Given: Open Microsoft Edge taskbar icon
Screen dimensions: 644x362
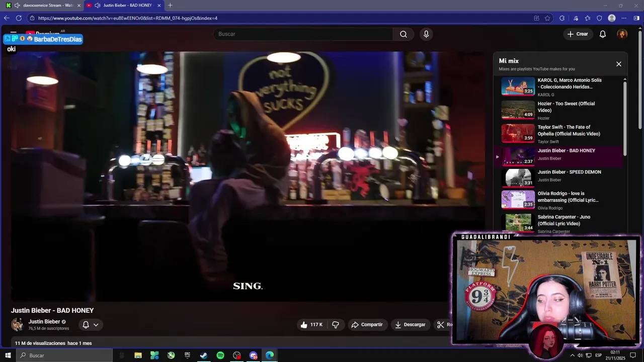Looking at the screenshot, I should click(270, 355).
